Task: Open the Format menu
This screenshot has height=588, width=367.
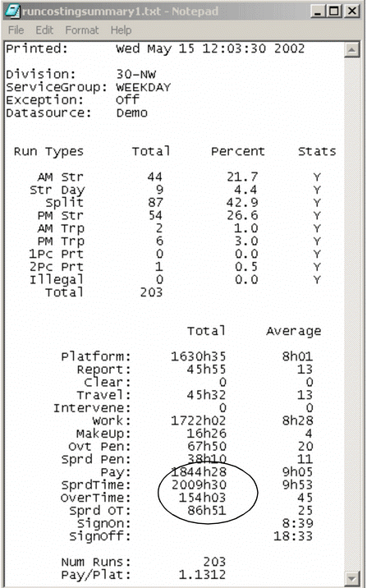Action: 82,30
